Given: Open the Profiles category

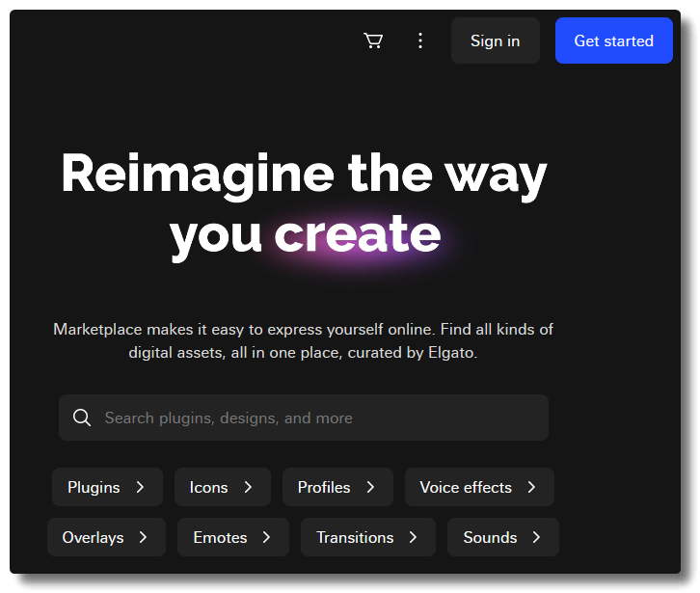Looking at the screenshot, I should click(x=337, y=487).
